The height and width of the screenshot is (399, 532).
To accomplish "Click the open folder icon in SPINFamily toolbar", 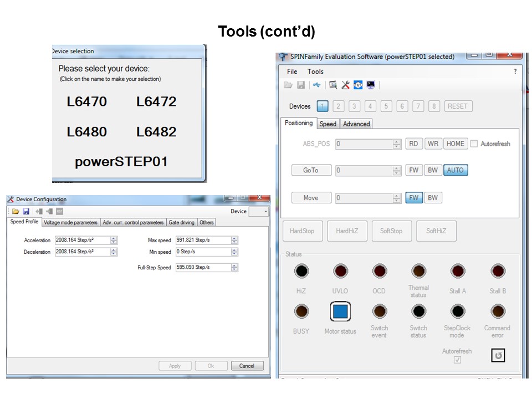I will (x=288, y=84).
